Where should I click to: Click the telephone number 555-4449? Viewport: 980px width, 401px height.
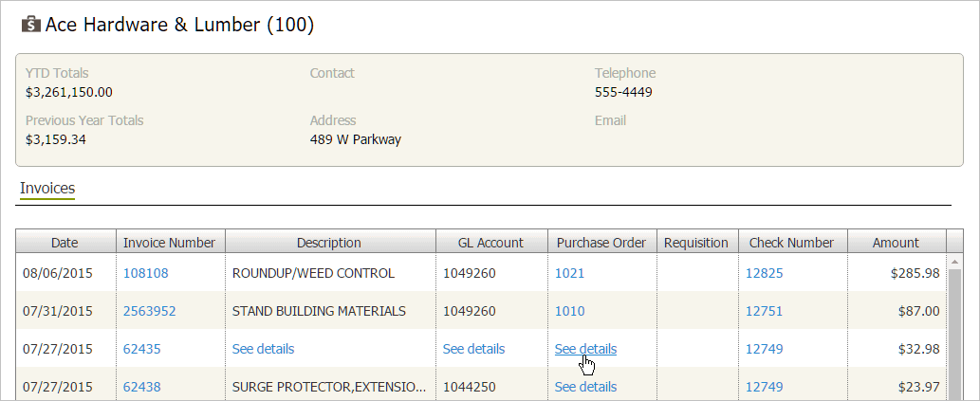(x=623, y=93)
